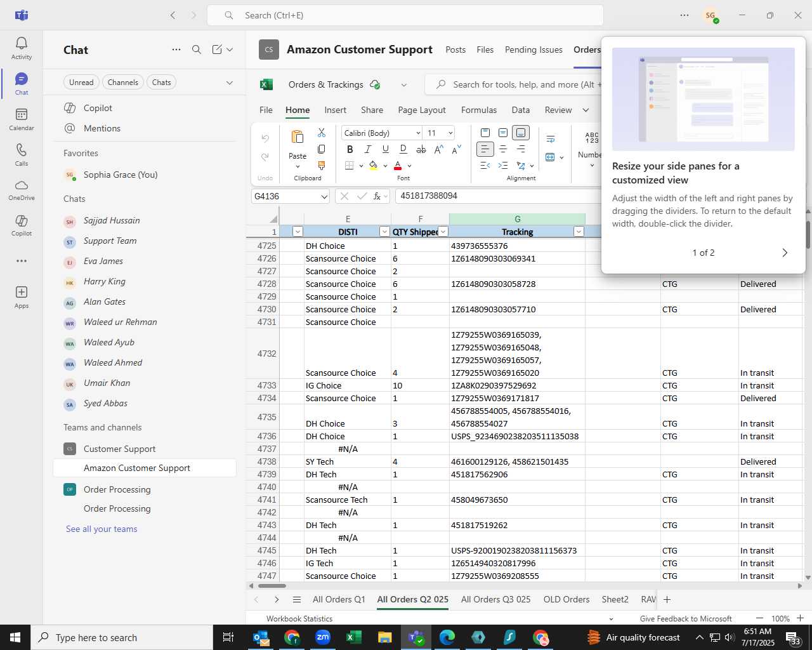812x650 pixels.
Task: Click the Orientation text angle icon
Action: click(521, 166)
